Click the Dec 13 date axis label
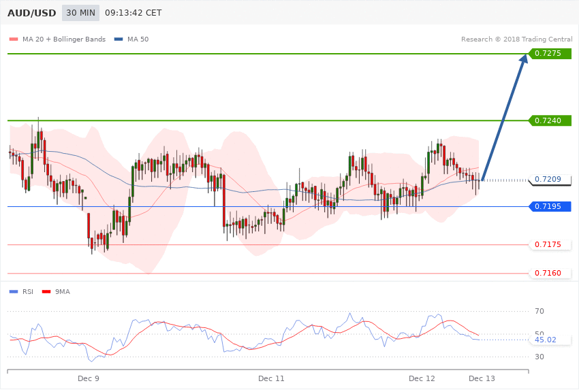The width and height of the screenshot is (579, 392). [482, 378]
